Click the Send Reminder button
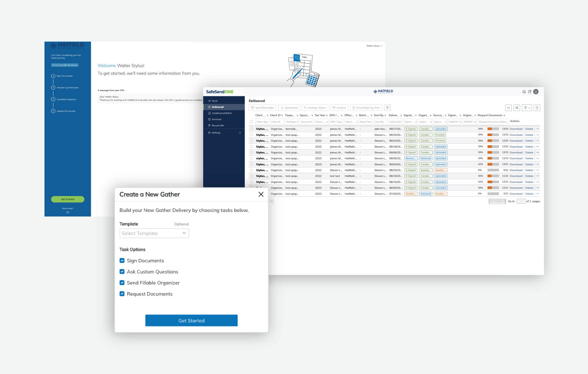588x374 pixels. [263, 108]
